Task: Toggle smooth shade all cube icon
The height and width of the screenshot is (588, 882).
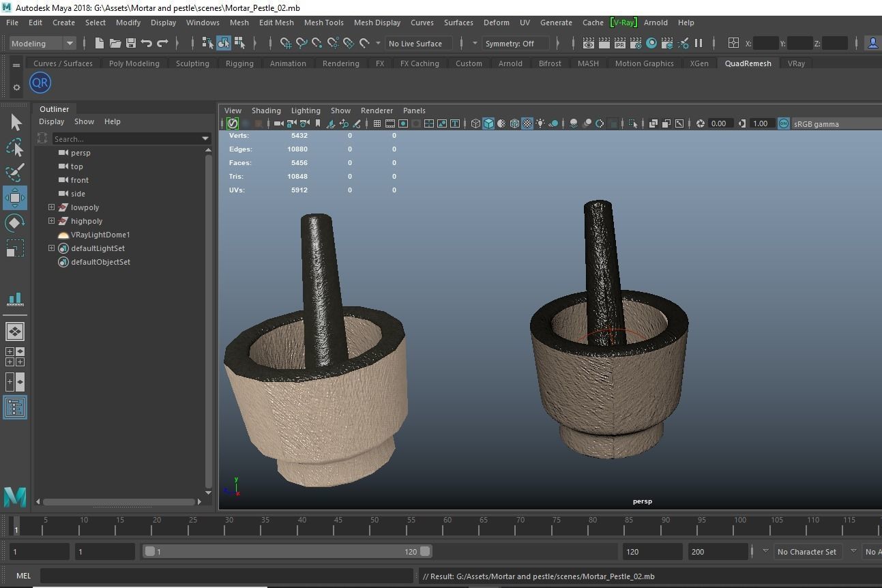Action: [x=488, y=123]
